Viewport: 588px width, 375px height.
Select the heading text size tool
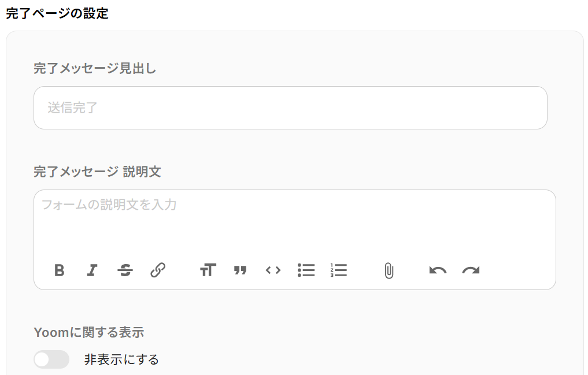pos(208,270)
